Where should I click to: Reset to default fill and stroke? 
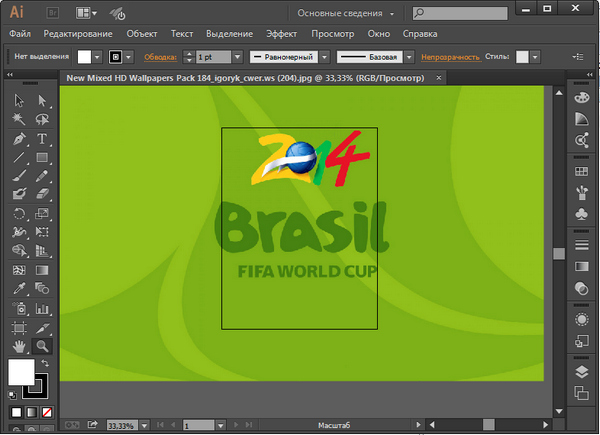click(12, 396)
